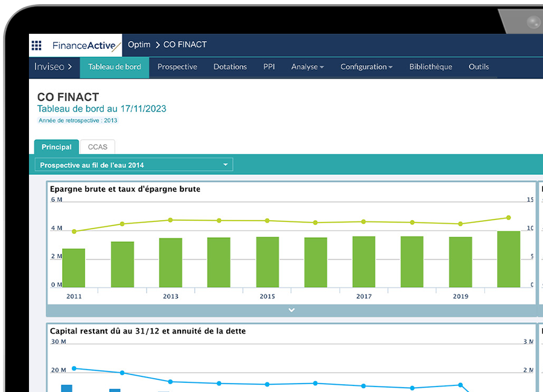The width and height of the screenshot is (543, 392).
Task: Open the apps grid menu
Action: 36,45
